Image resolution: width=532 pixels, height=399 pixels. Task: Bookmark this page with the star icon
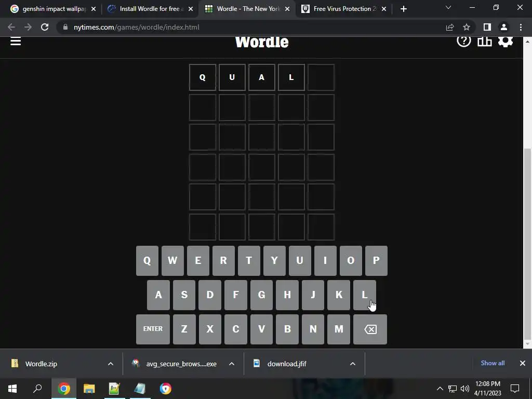click(x=467, y=27)
